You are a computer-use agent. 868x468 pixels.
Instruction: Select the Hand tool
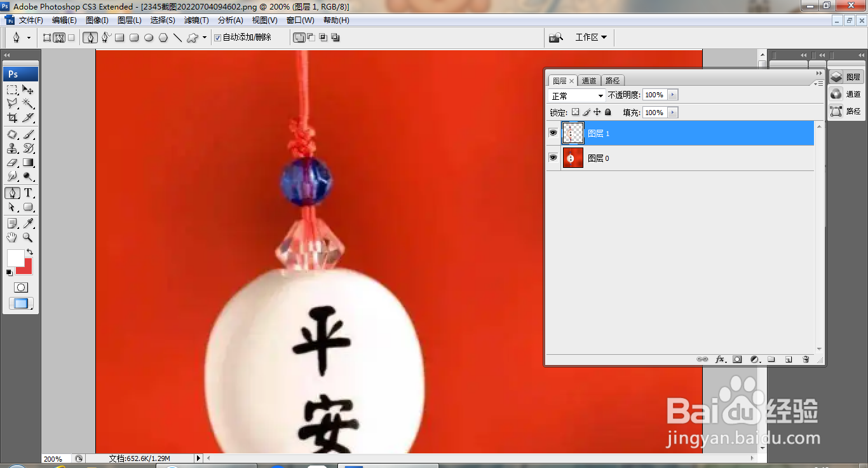point(12,237)
